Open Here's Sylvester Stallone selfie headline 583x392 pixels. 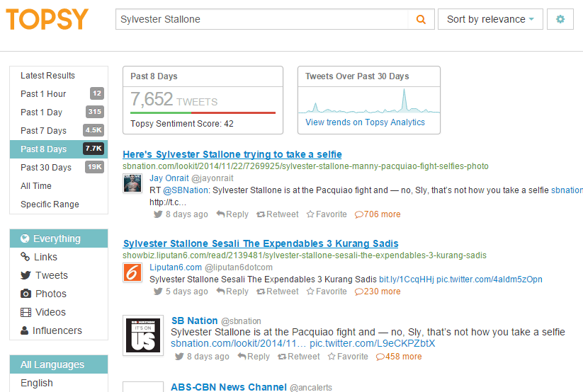coord(232,154)
